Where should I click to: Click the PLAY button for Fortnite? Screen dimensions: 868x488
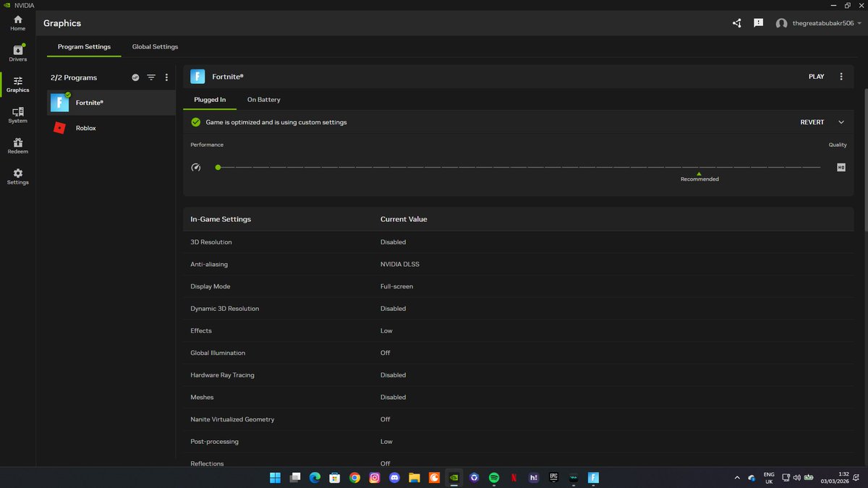click(x=817, y=77)
